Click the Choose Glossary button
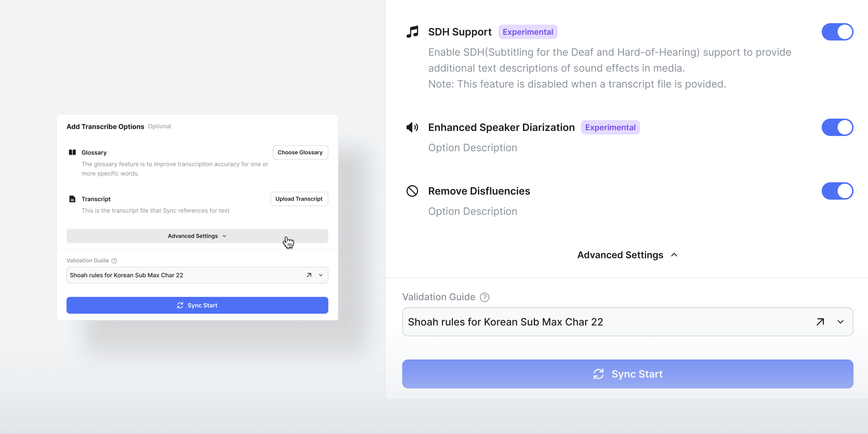Viewport: 868px width, 434px height. tap(300, 153)
